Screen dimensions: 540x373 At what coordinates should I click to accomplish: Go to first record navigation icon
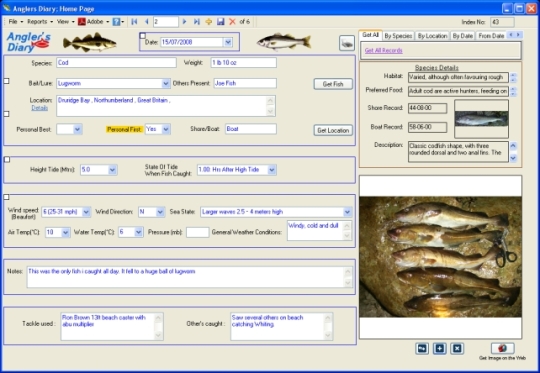click(134, 22)
